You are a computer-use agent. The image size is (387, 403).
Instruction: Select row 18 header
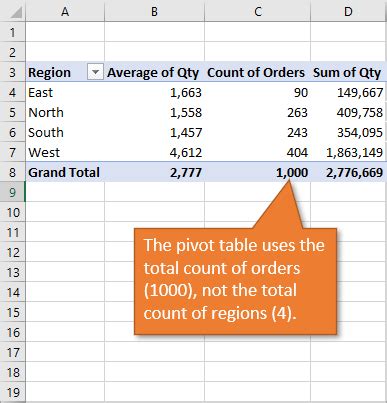click(x=13, y=372)
